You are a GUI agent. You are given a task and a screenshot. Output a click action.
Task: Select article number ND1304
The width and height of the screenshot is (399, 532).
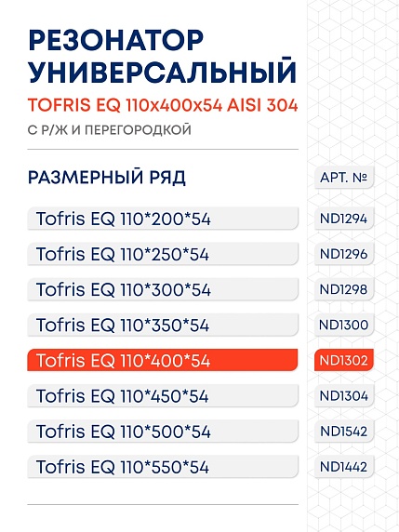[x=344, y=395]
